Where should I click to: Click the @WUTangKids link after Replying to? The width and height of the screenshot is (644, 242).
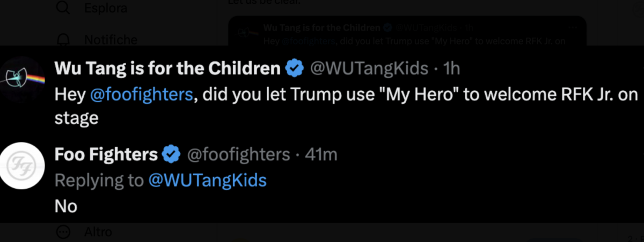pos(207,180)
